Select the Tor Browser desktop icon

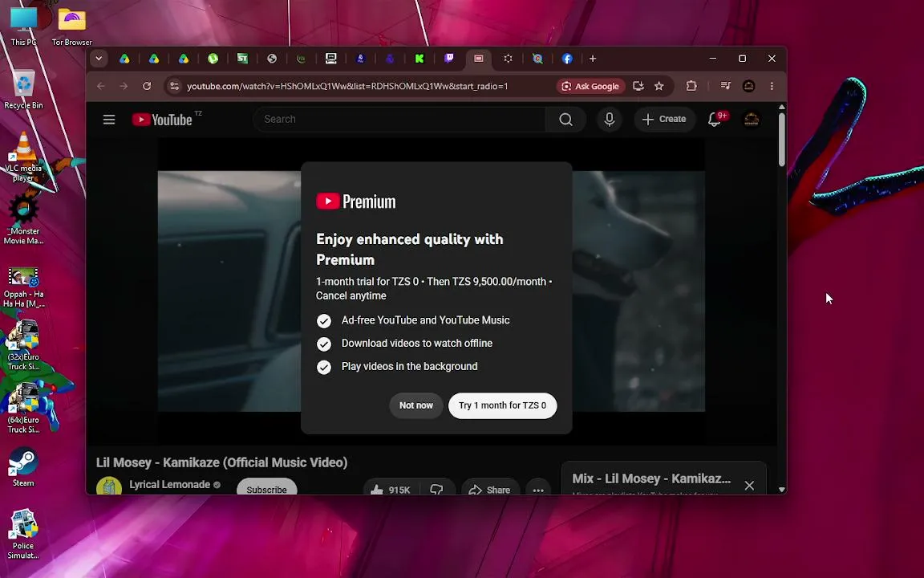pyautogui.click(x=72, y=26)
